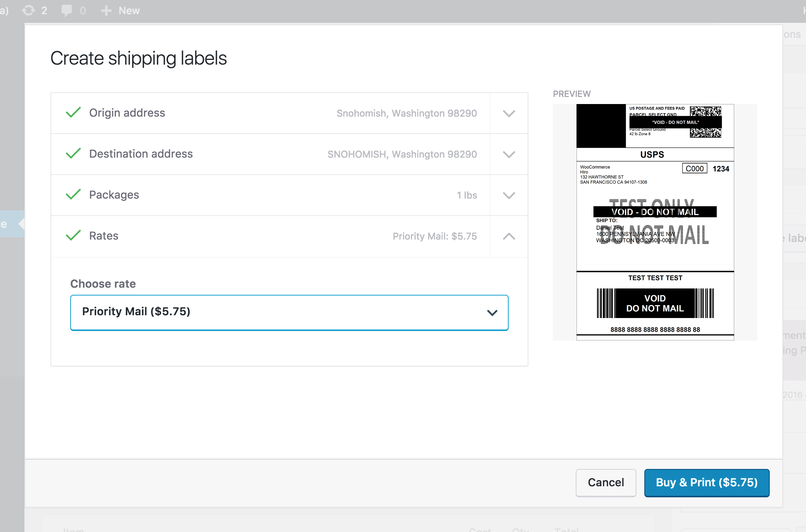Click the green checkmark next to Destination address

click(73, 154)
